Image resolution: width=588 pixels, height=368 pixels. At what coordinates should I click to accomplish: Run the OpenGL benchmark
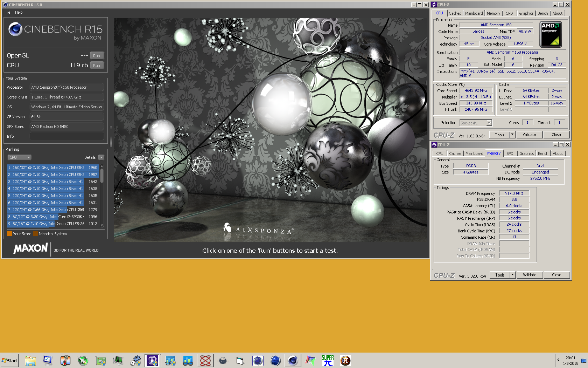point(97,56)
